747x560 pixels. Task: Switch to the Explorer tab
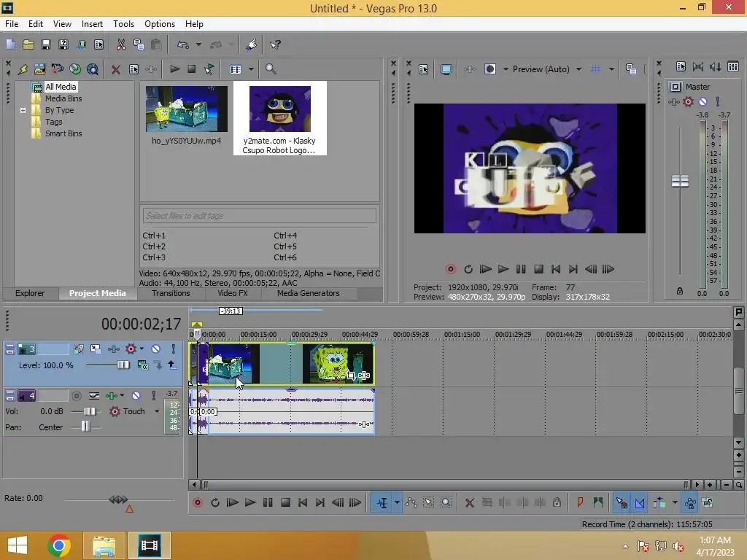pyautogui.click(x=29, y=293)
